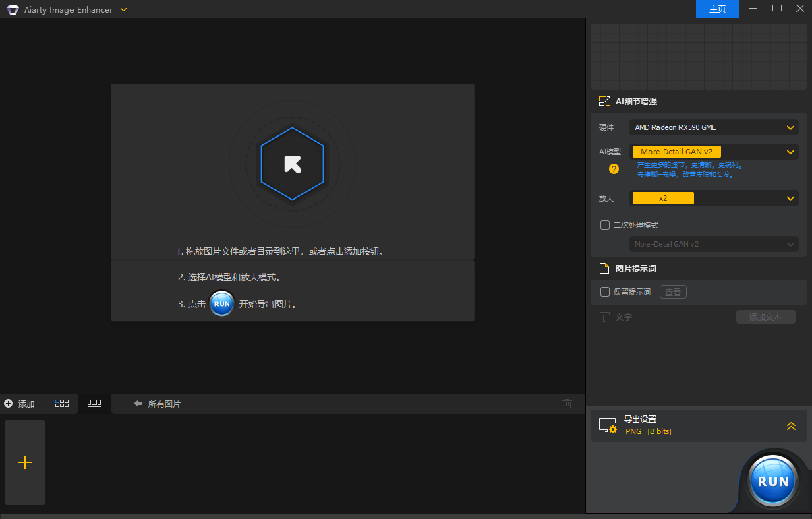Screen dimensions: 812x519
Task: Open the 硬件 AMD Radeon dropdown
Action: (714, 127)
